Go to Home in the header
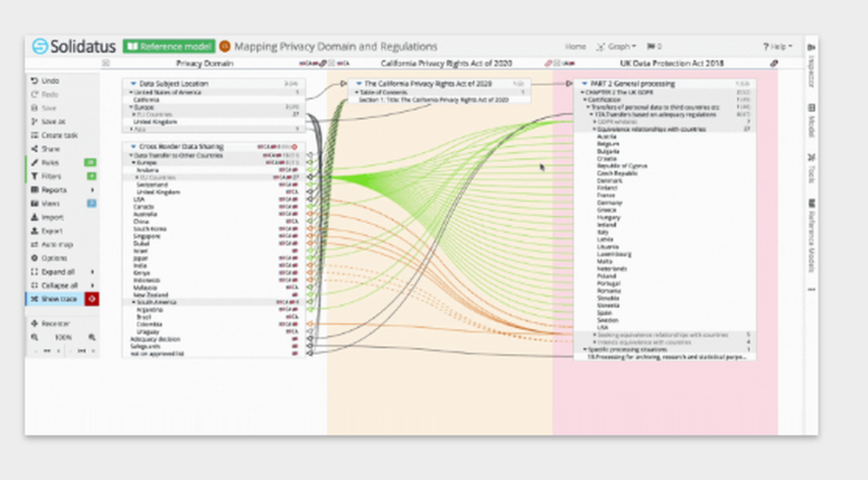 (575, 47)
